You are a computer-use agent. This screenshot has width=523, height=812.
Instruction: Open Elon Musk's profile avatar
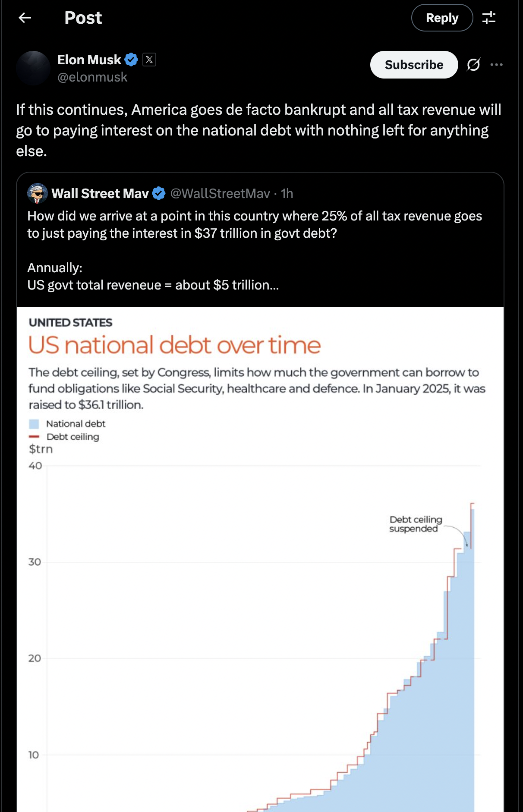pyautogui.click(x=33, y=68)
